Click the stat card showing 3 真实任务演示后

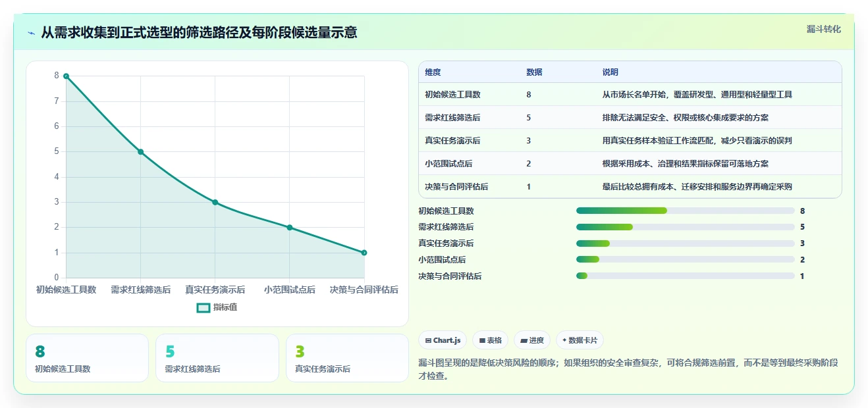point(347,358)
